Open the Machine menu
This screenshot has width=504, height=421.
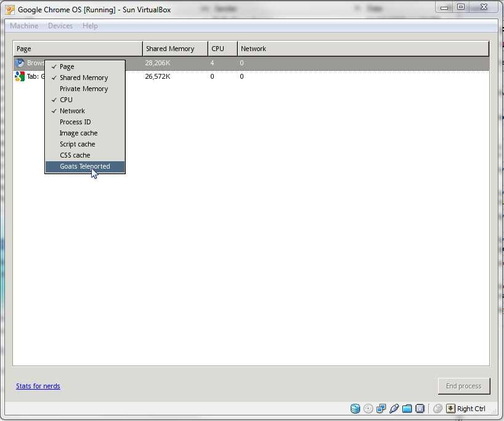24,26
